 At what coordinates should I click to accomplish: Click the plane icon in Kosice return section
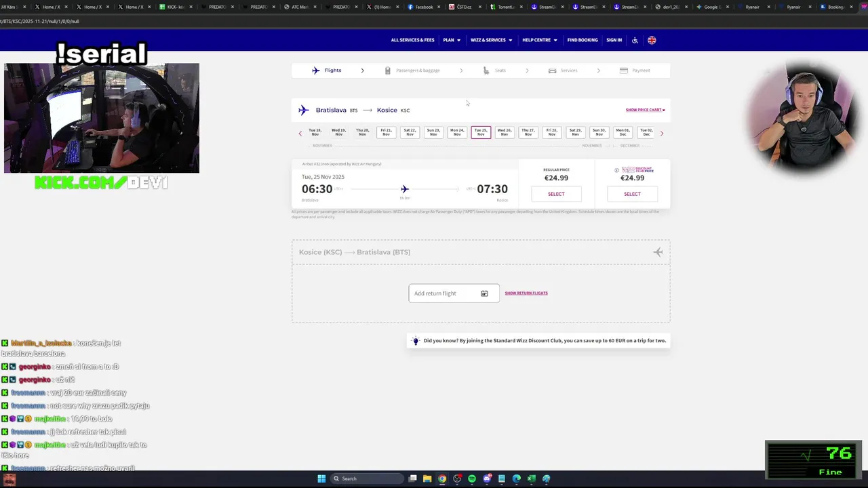[658, 252]
